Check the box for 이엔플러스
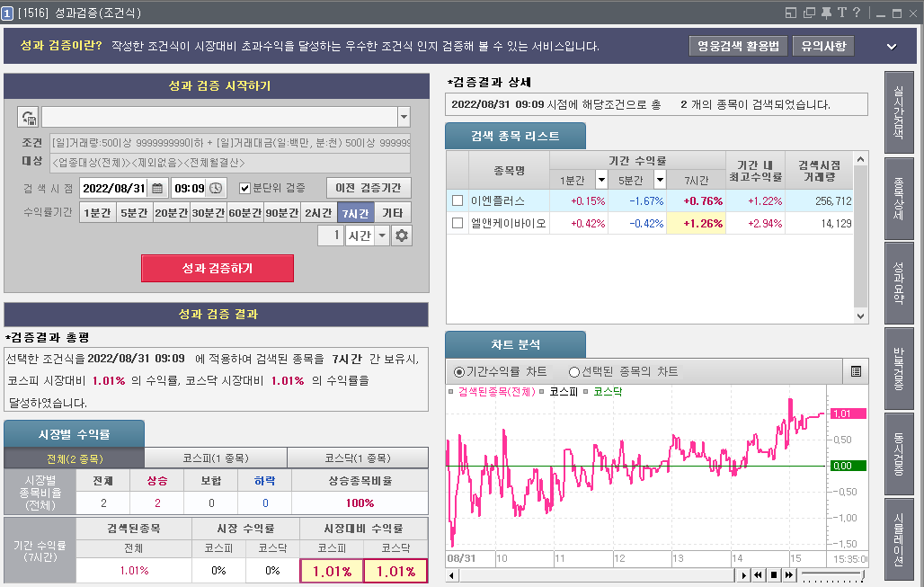The width and height of the screenshot is (924, 587). (x=458, y=201)
